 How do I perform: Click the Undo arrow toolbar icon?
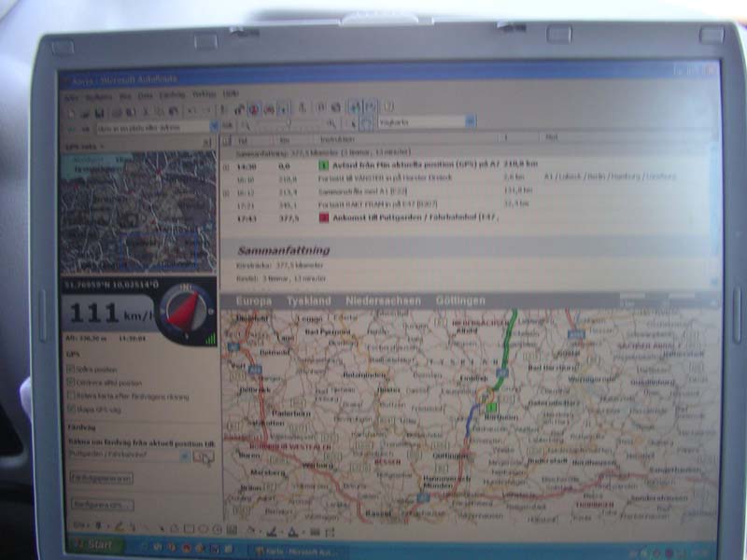(x=191, y=111)
